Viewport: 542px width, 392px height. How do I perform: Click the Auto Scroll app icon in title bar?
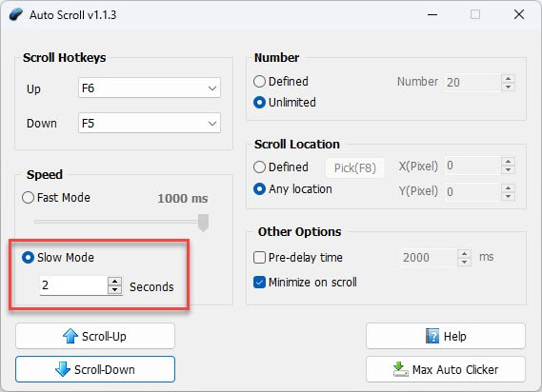[x=16, y=15]
